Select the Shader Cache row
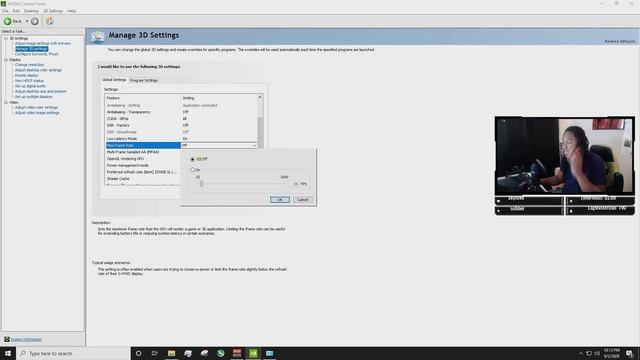 click(143, 179)
